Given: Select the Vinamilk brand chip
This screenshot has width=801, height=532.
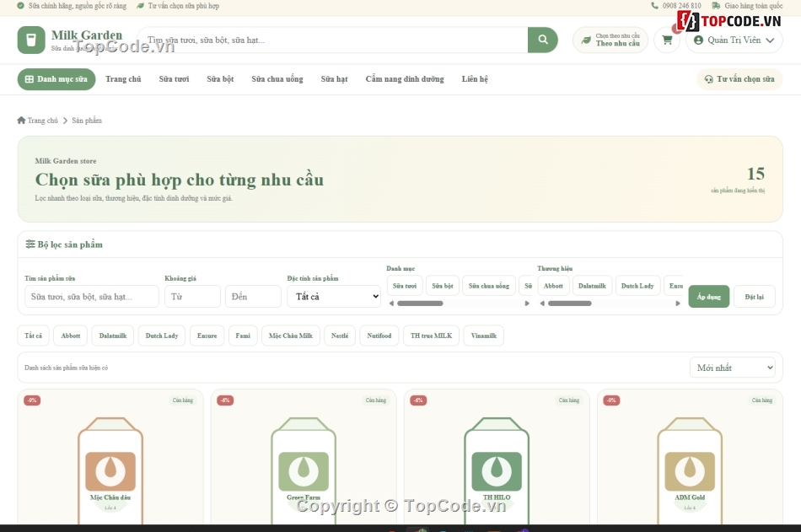Looking at the screenshot, I should click(x=484, y=336).
